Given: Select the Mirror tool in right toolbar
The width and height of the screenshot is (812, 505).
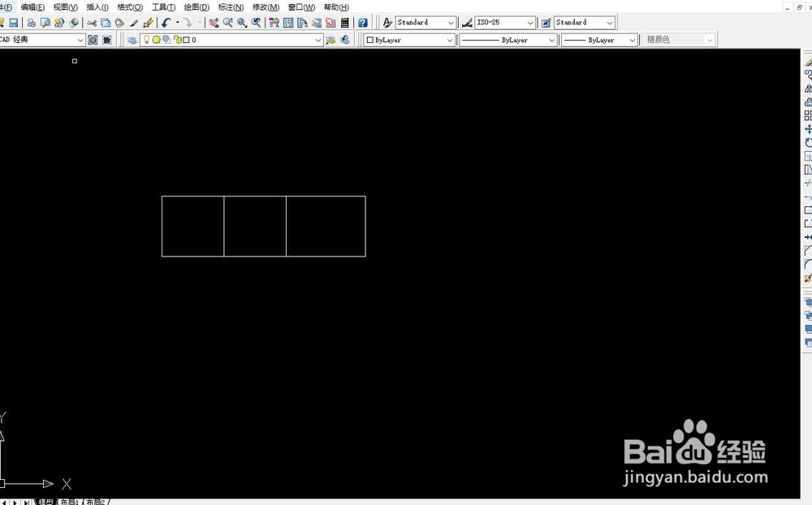Looking at the screenshot, I should [809, 88].
